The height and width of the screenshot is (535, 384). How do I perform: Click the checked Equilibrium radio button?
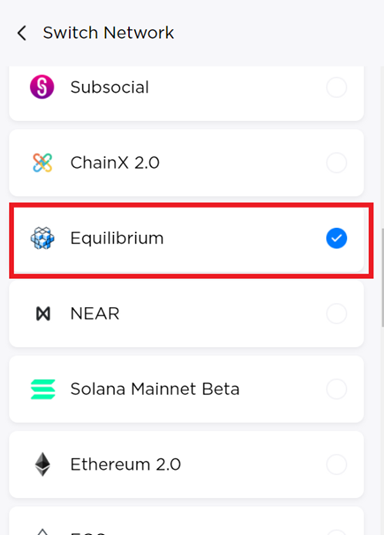click(337, 238)
